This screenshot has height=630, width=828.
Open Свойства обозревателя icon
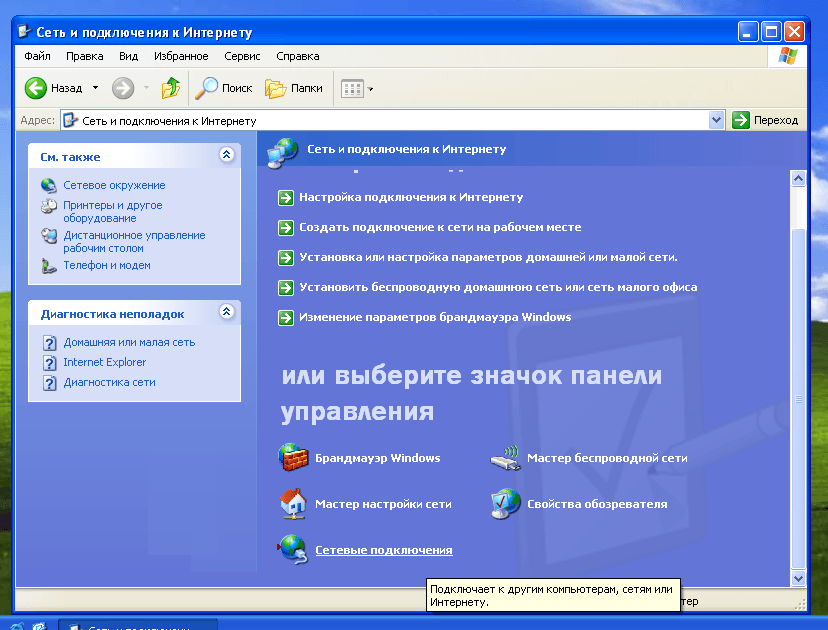(505, 504)
